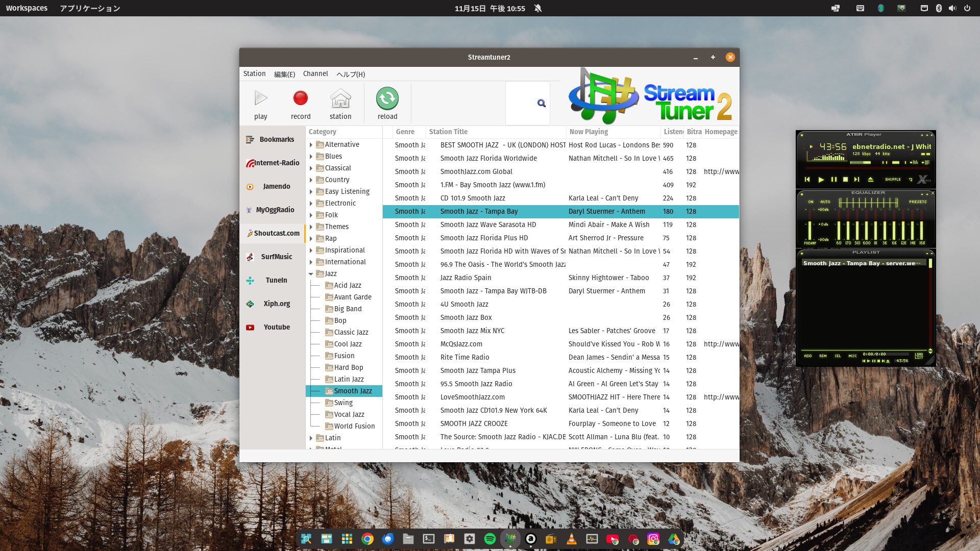This screenshot has height=551, width=980.
Task: Open the Bookmarks channel
Action: 272,139
